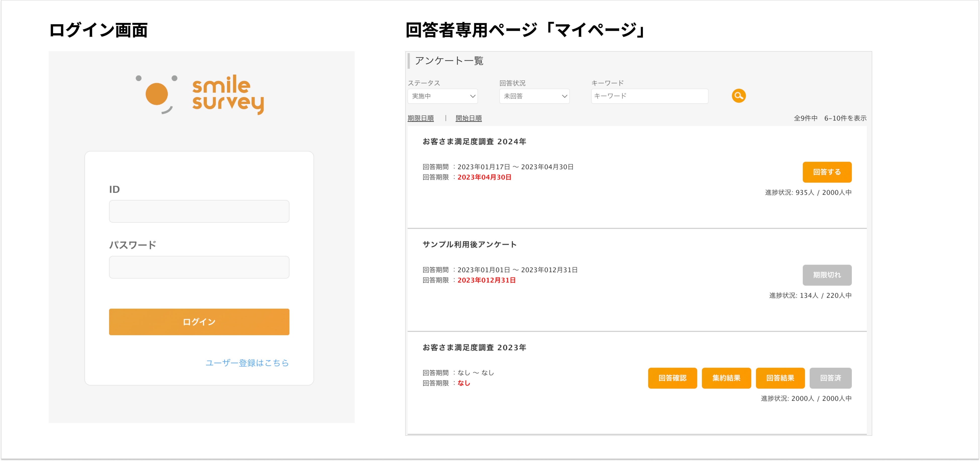Click the ID input field
Viewport: 980px width, 461px height.
199,211
